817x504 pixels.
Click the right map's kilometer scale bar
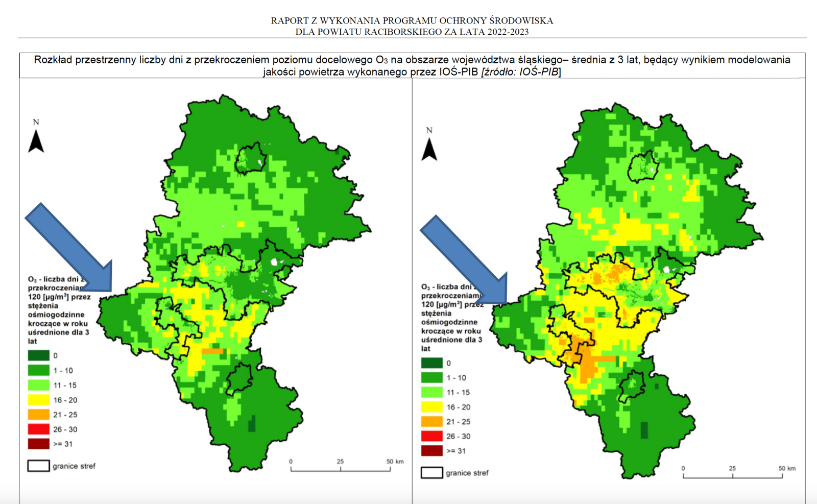coord(733,475)
